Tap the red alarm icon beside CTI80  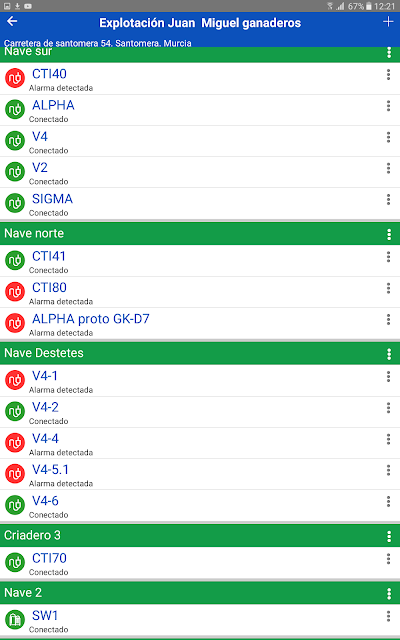[x=15, y=292]
